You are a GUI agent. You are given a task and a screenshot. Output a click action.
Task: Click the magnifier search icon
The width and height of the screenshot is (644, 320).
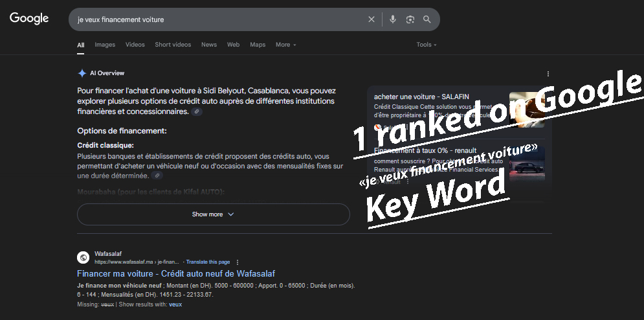point(427,19)
